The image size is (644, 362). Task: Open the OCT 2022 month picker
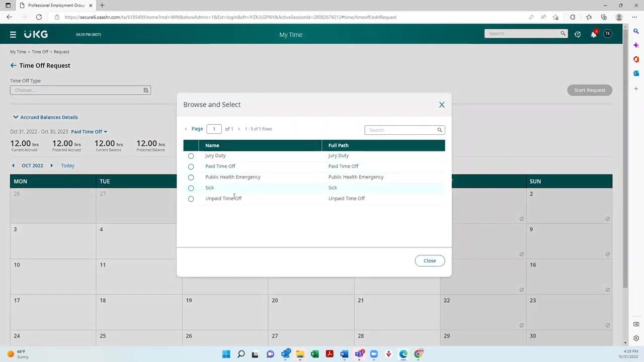(32, 165)
